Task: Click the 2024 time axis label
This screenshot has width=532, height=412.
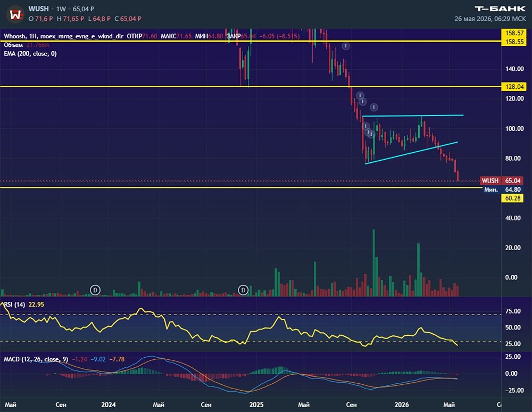Action: (x=109, y=405)
